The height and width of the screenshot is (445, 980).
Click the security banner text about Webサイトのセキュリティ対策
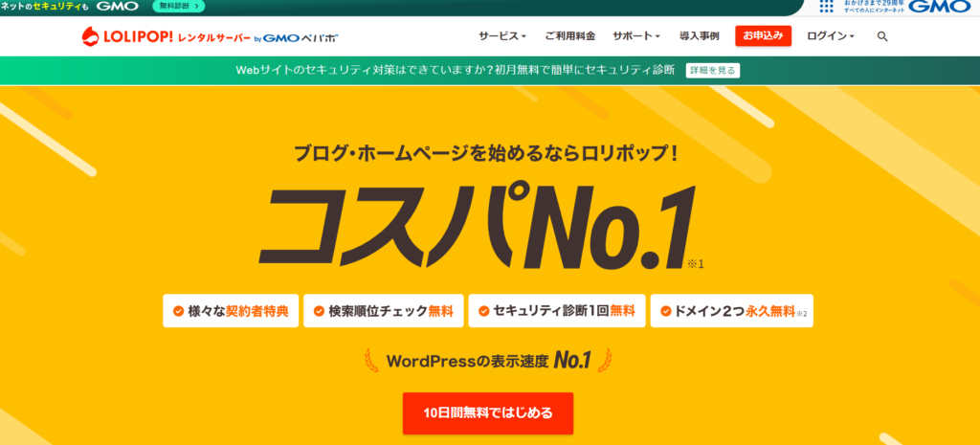(455, 70)
